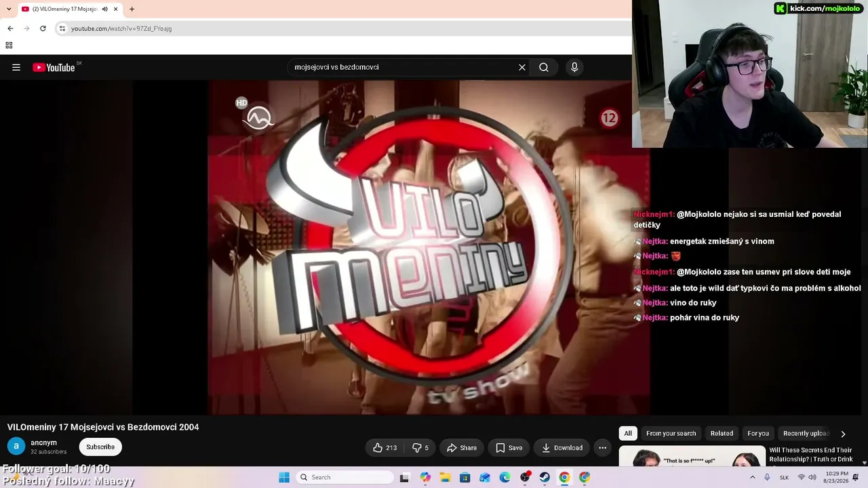This screenshot has width=868, height=488.
Task: Open Steam from the taskbar
Action: 545,477
